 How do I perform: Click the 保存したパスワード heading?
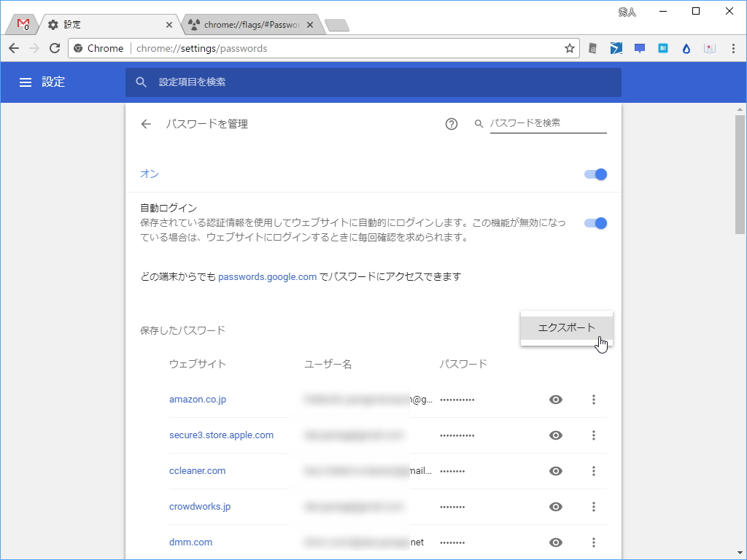[182, 330]
